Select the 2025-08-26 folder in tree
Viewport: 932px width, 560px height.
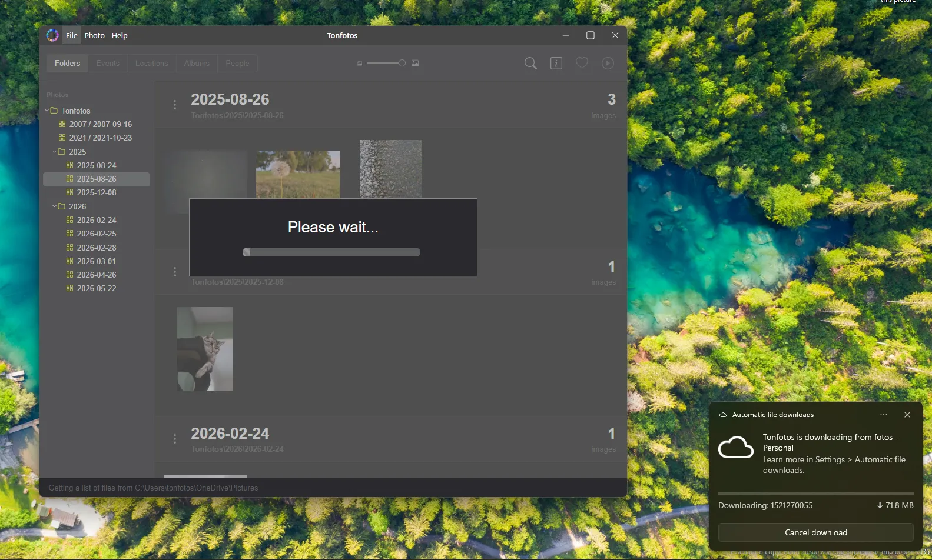tap(97, 179)
